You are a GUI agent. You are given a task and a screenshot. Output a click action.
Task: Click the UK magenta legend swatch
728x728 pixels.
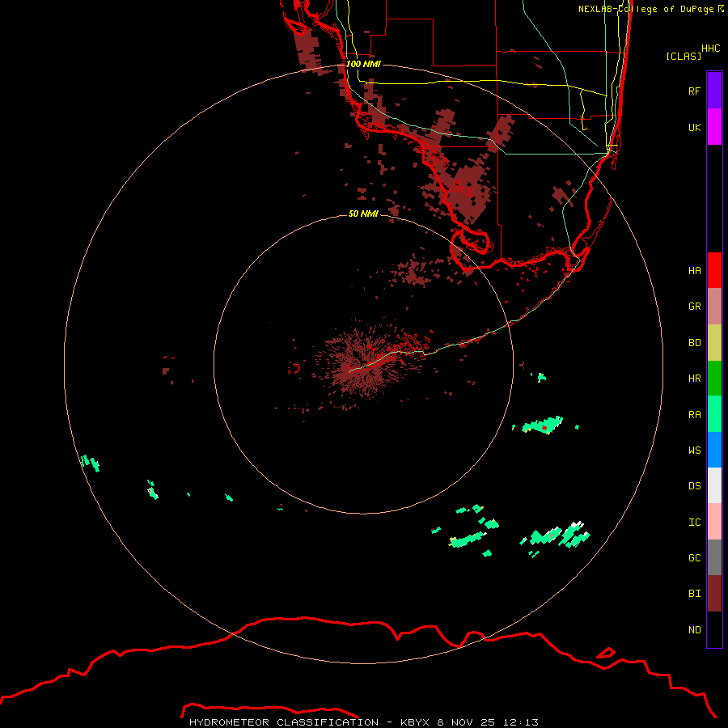pos(714,127)
